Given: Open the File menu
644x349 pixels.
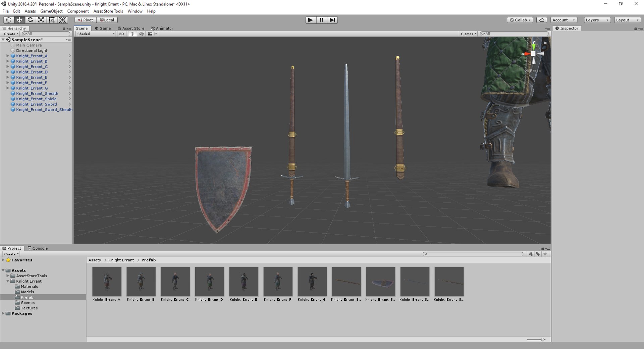Looking at the screenshot, I should [x=5, y=11].
